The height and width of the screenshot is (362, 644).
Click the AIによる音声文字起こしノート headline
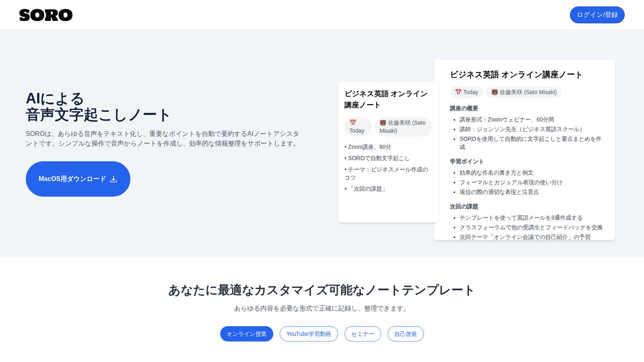click(98, 107)
